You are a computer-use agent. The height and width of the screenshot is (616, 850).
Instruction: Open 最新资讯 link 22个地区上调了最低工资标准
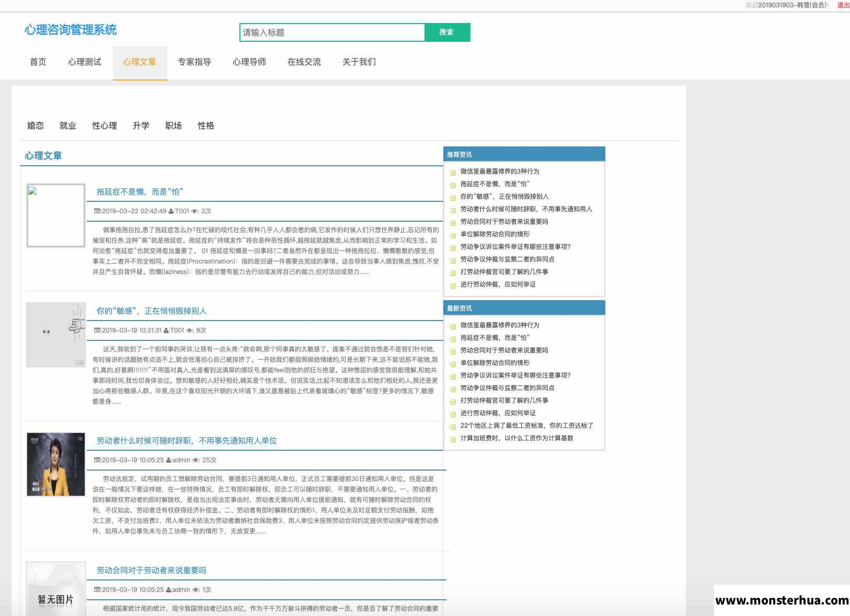527,426
